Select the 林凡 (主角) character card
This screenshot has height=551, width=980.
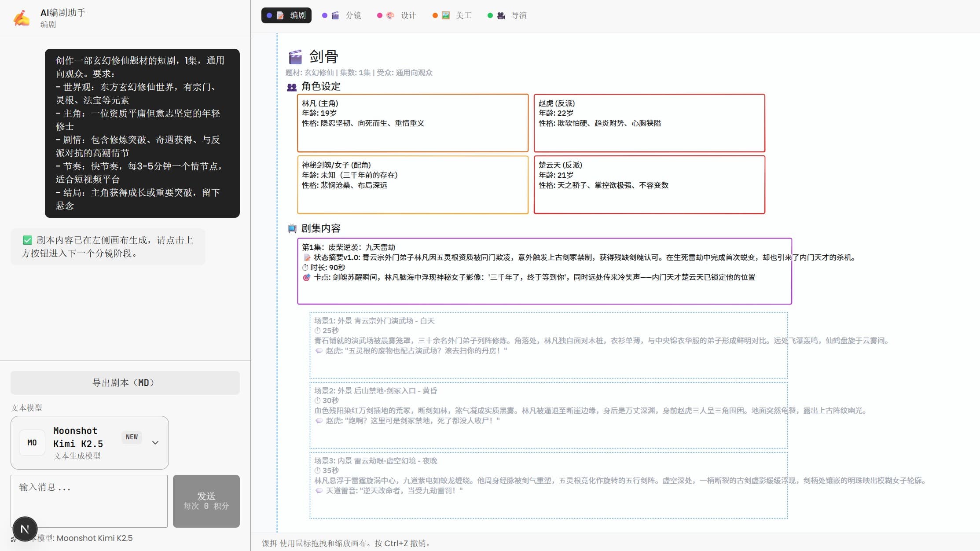tap(412, 123)
